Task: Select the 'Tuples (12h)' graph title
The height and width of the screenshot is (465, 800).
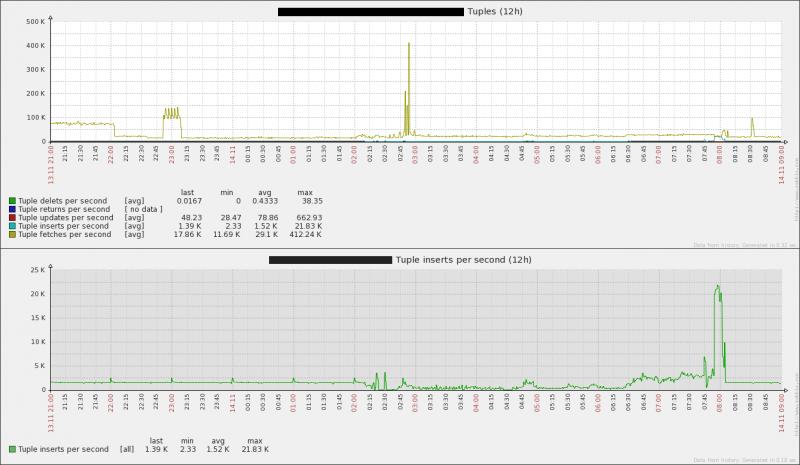Action: click(x=495, y=11)
